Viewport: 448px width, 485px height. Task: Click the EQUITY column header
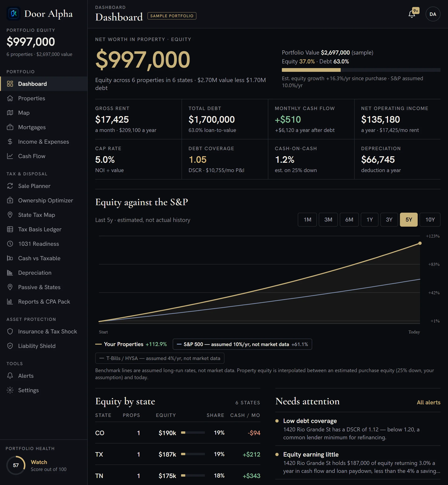tap(166, 415)
